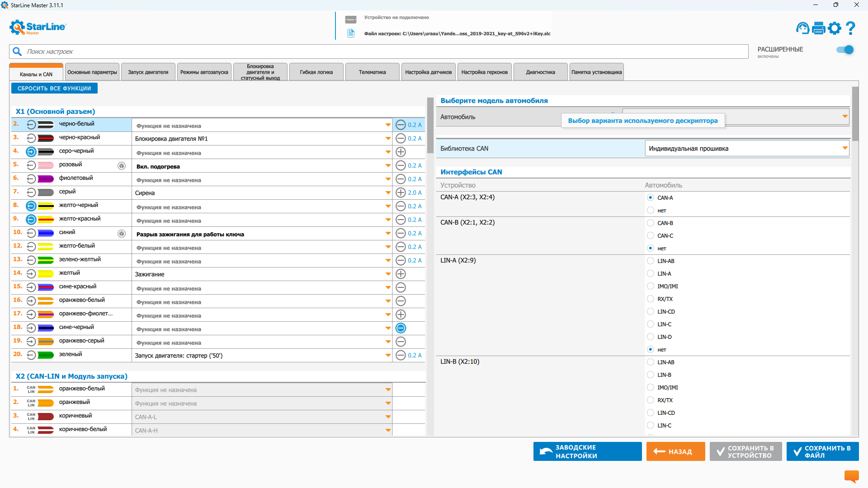Click СОХРАНИТЬ В ФАЙЛ button
This screenshot has width=868, height=488.
822,451
